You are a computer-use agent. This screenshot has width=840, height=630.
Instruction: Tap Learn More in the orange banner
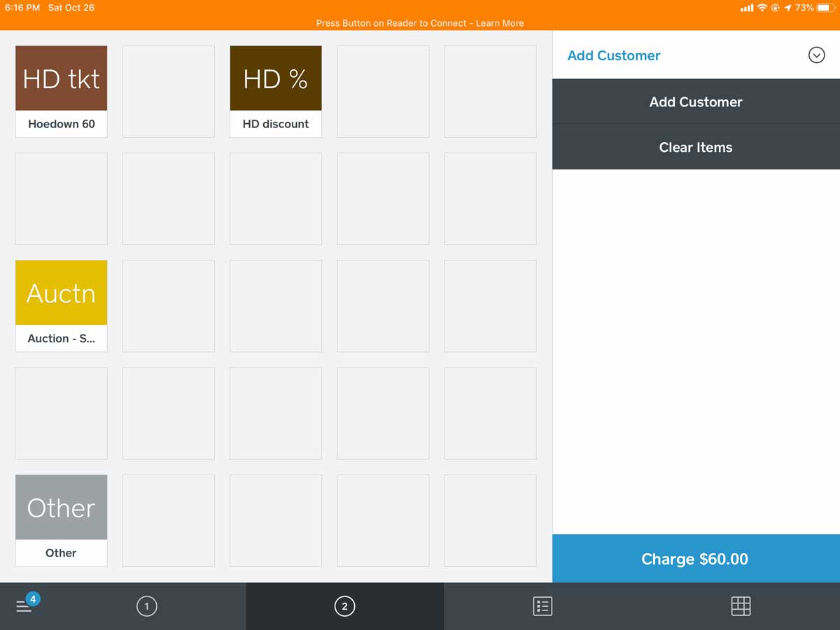[500, 23]
